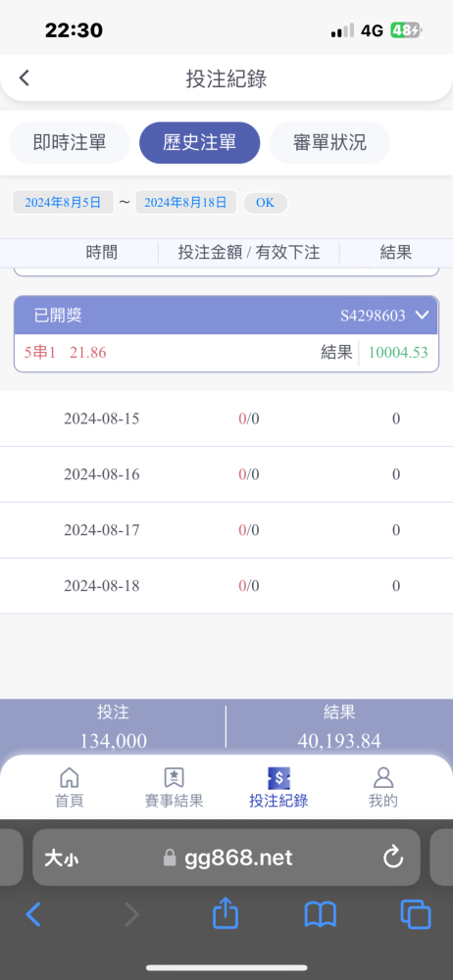Tap the back arrow beside 投注紀錄
The image size is (453, 980).
24,78
